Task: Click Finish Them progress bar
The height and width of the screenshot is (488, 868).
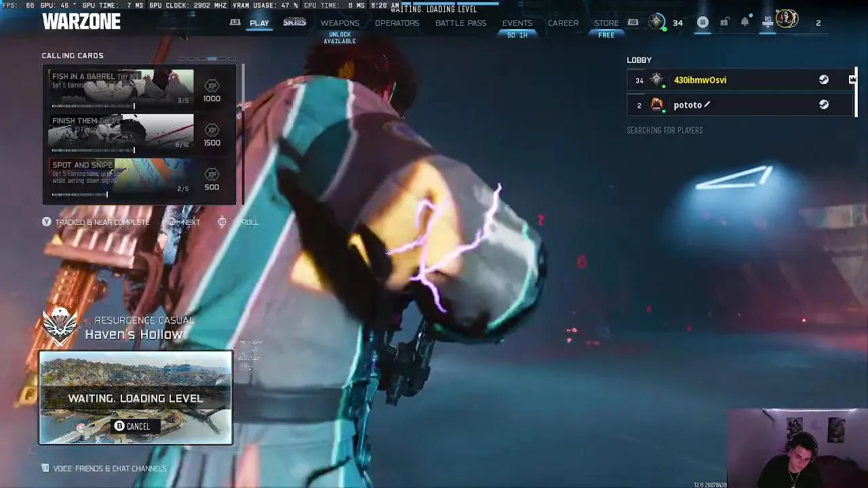Action: (x=94, y=150)
